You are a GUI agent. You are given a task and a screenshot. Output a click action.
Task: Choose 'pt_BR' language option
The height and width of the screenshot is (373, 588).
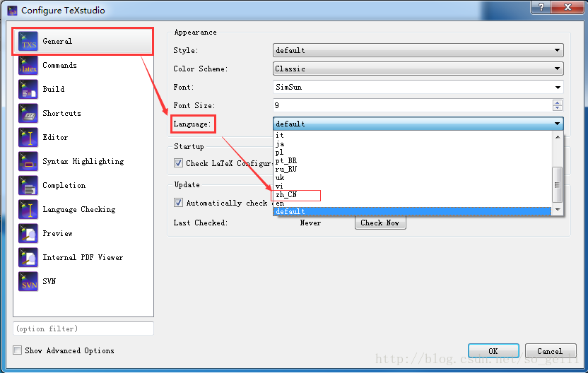(412, 161)
